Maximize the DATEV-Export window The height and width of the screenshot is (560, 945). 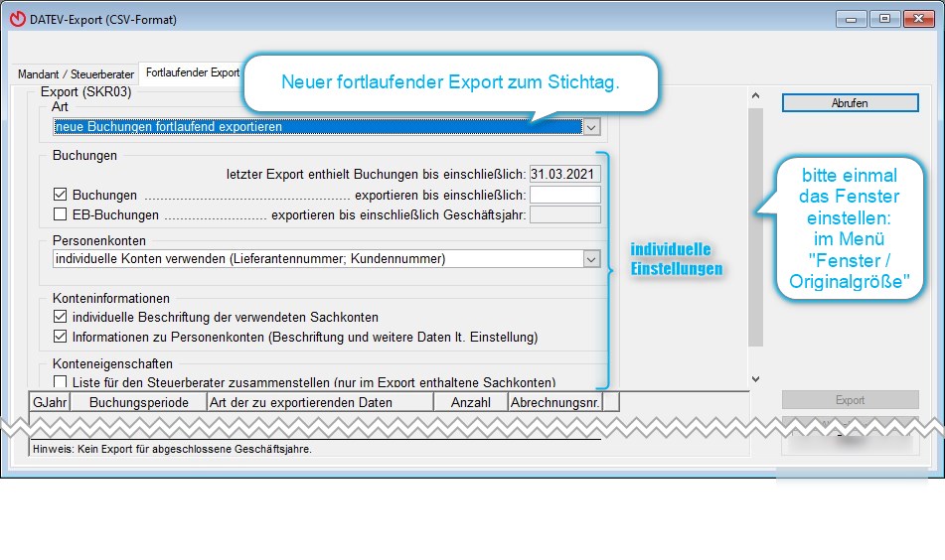(x=884, y=19)
